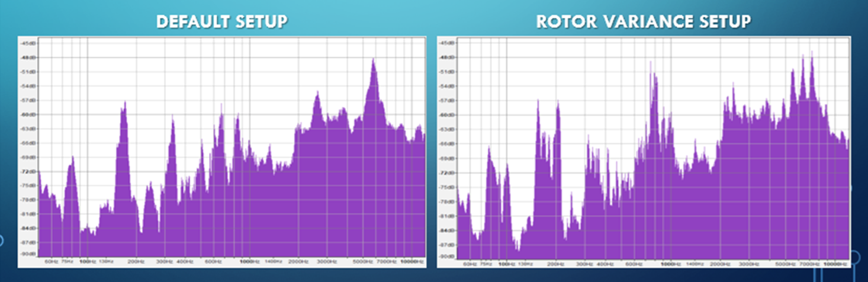
Task: Click the -72dB label on Rotor Variance chart
Action: click(x=448, y=172)
